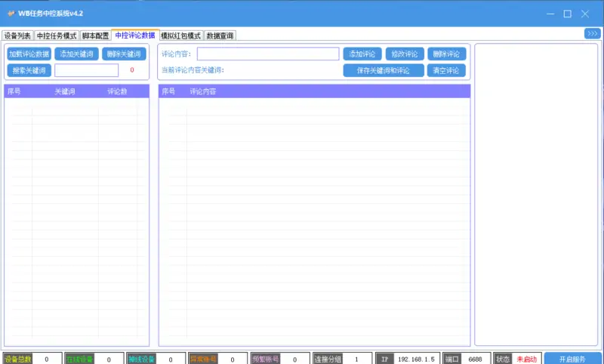Open the 中控任务模式 tab
Viewport: 604px width, 364px height.
point(57,35)
